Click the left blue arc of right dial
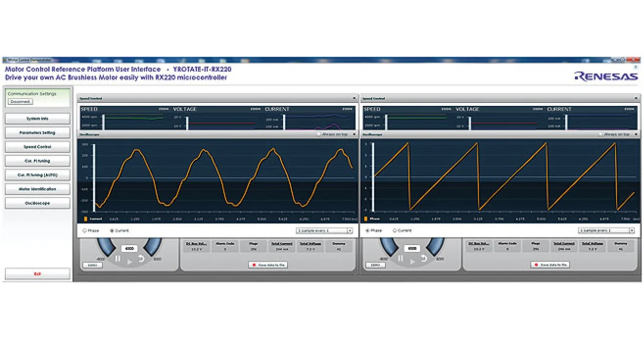The image size is (644, 346). point(388,247)
